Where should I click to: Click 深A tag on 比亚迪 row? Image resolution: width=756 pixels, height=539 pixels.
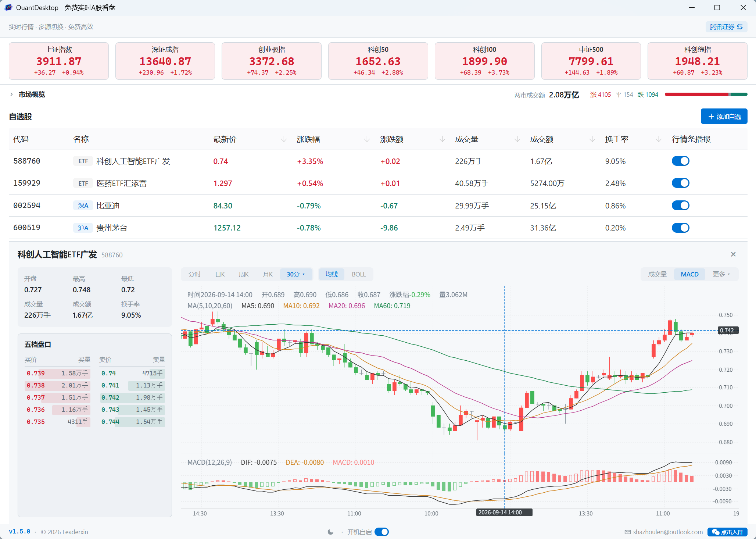pos(83,206)
